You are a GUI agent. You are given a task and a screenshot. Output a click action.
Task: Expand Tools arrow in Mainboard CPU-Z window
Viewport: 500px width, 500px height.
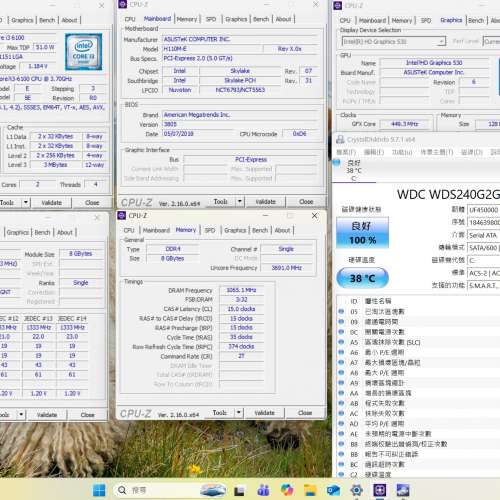point(240,201)
